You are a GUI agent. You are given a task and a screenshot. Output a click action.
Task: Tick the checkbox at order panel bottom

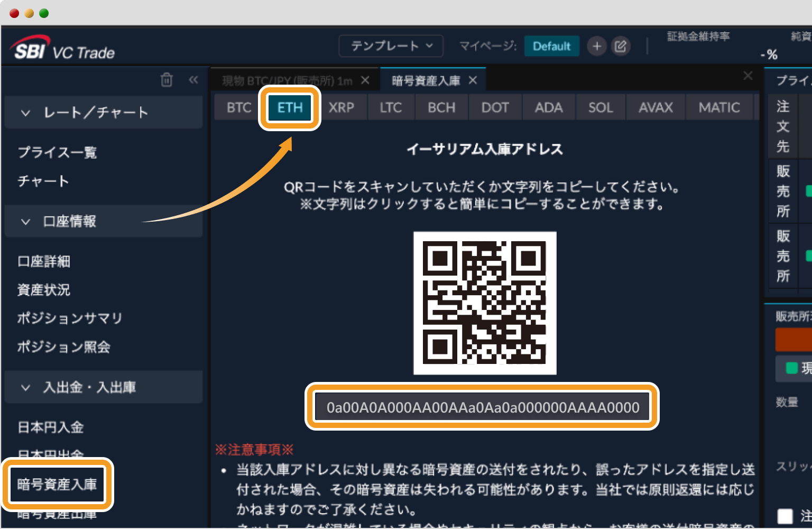click(x=786, y=516)
